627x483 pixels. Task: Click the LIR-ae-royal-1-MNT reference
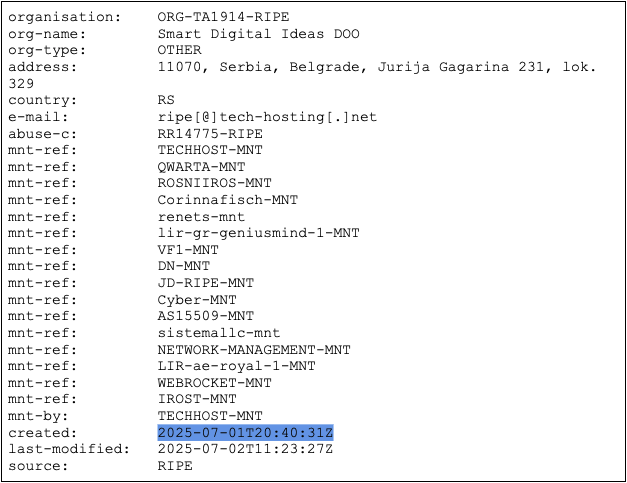[x=236, y=366]
